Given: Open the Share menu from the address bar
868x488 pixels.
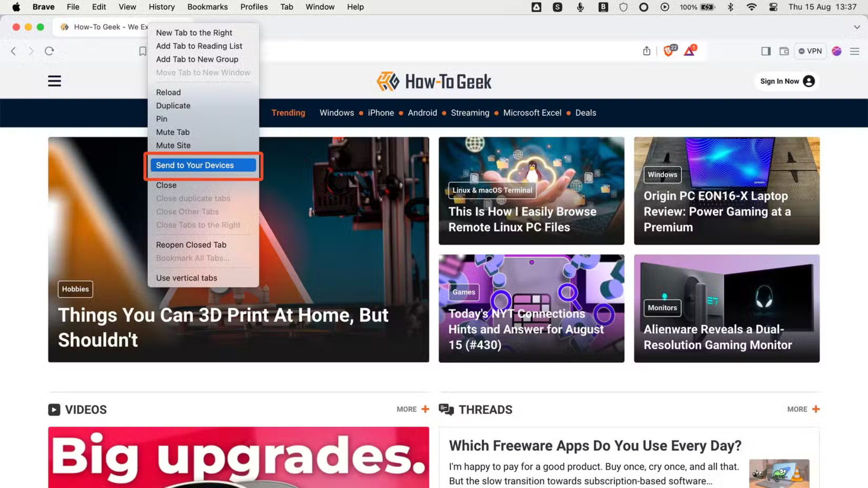Looking at the screenshot, I should click(x=646, y=51).
